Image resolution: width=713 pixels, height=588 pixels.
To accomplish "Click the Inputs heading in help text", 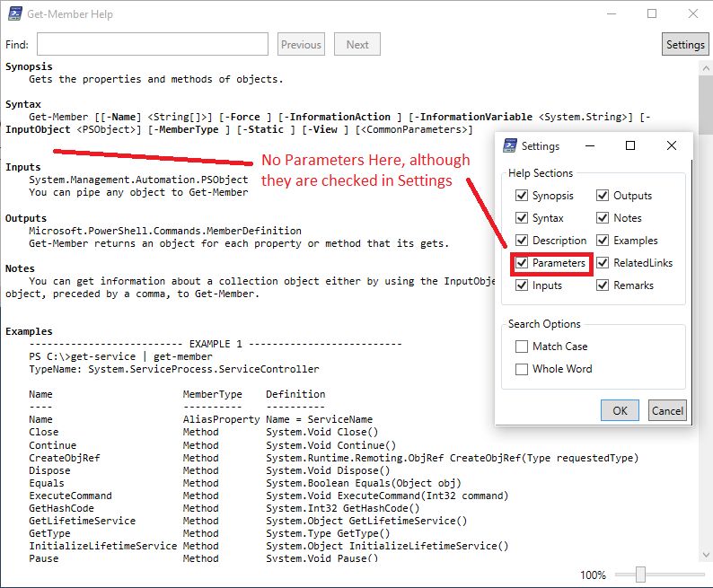I will (23, 167).
